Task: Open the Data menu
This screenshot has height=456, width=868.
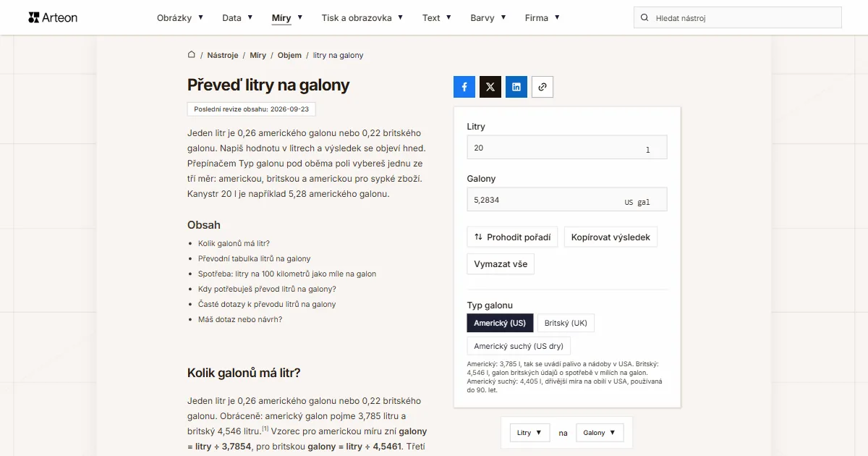Action: (237, 18)
